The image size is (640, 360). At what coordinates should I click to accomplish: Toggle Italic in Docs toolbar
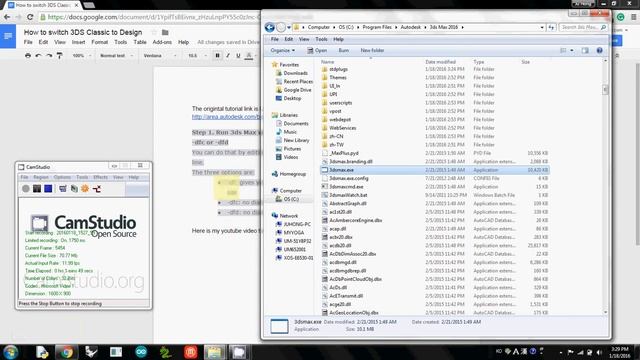pos(228,56)
